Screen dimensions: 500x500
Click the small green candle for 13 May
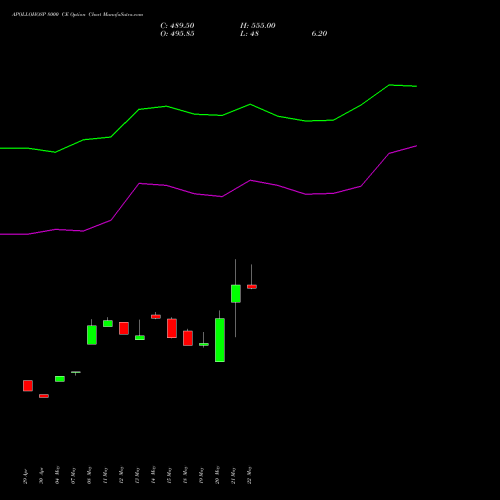(x=140, y=337)
